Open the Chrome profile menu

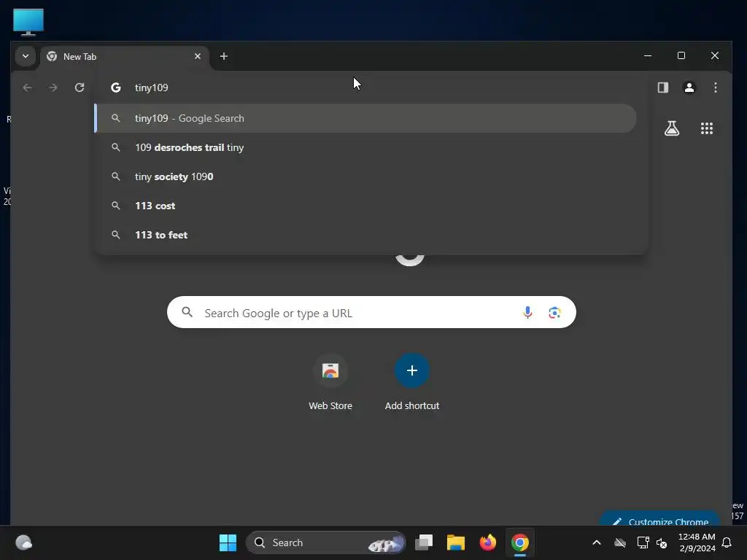pyautogui.click(x=689, y=87)
